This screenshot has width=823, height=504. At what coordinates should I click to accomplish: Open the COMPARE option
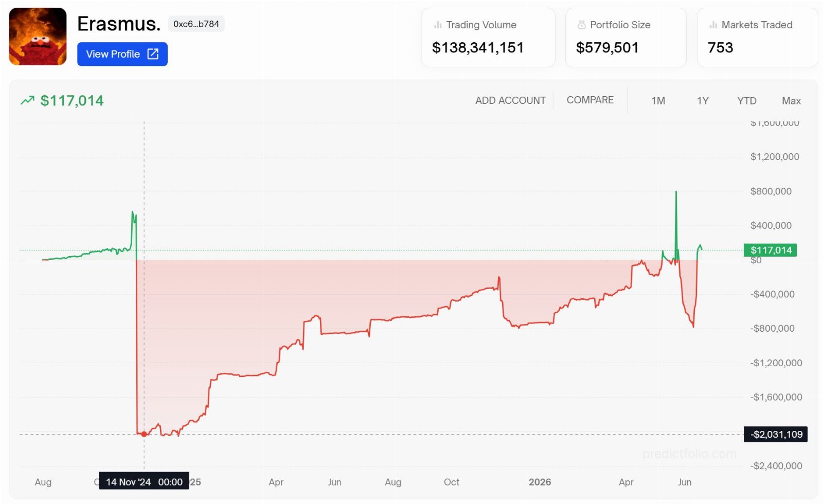pos(590,100)
